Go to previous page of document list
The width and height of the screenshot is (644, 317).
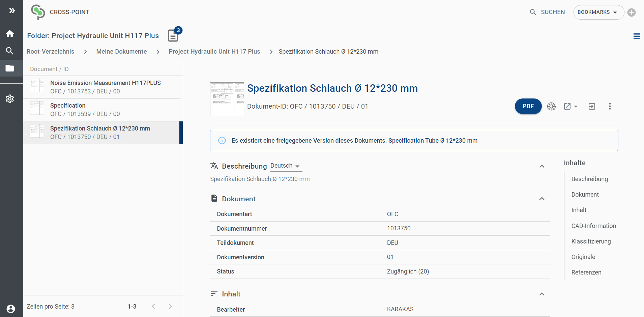[x=153, y=306]
